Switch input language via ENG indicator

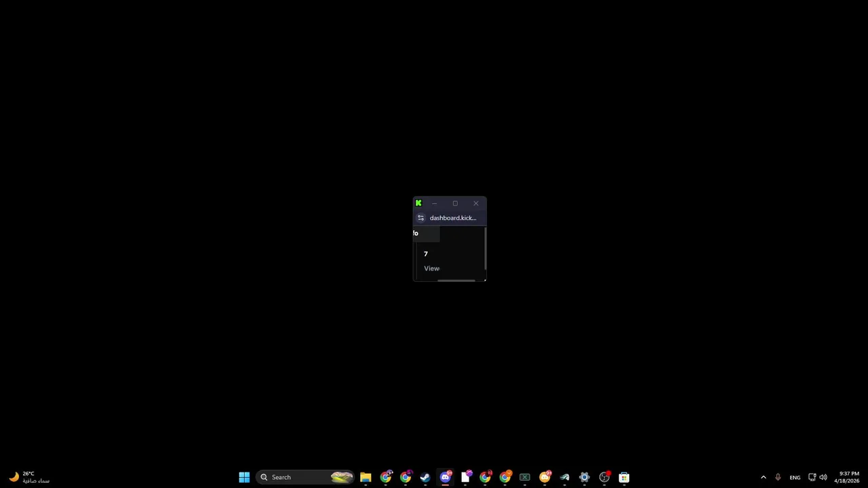[795, 477]
